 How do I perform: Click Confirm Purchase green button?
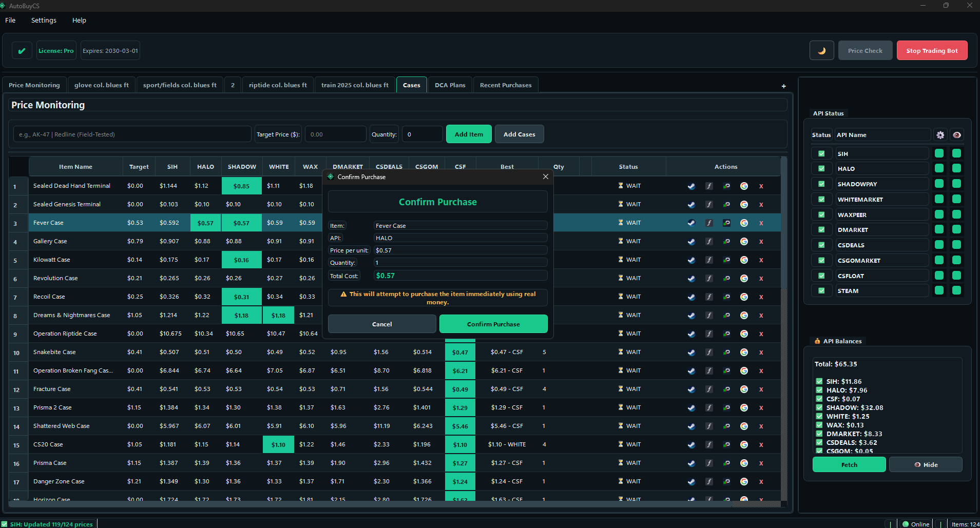pyautogui.click(x=493, y=324)
